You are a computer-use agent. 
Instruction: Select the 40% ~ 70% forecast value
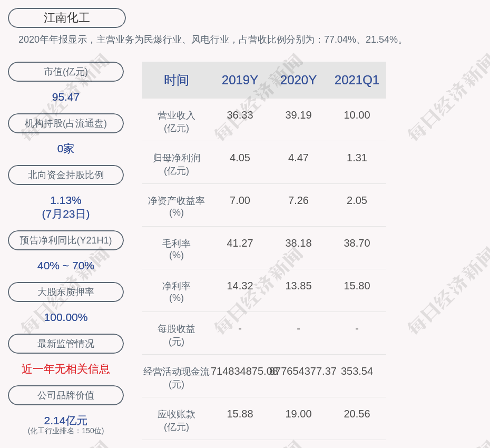[66, 266]
